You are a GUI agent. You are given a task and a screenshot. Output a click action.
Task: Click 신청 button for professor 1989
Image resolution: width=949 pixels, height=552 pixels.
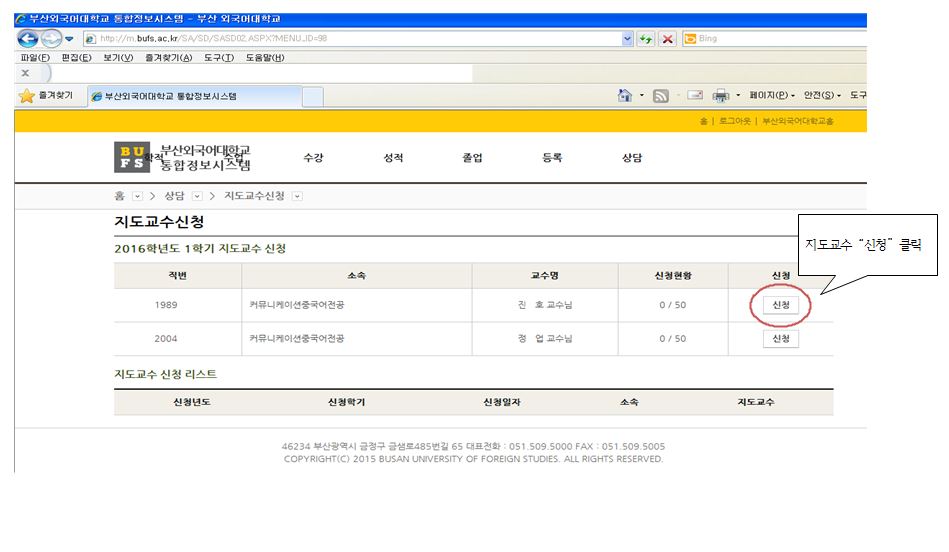tap(781, 306)
